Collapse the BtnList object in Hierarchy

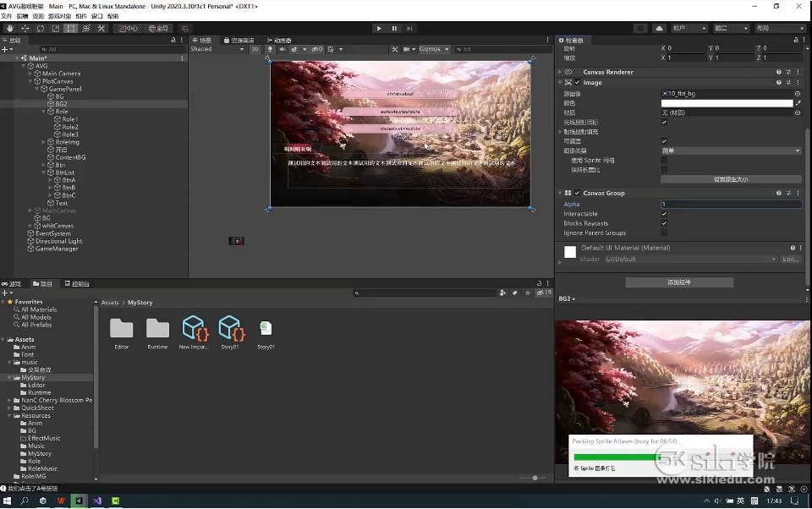pos(43,172)
